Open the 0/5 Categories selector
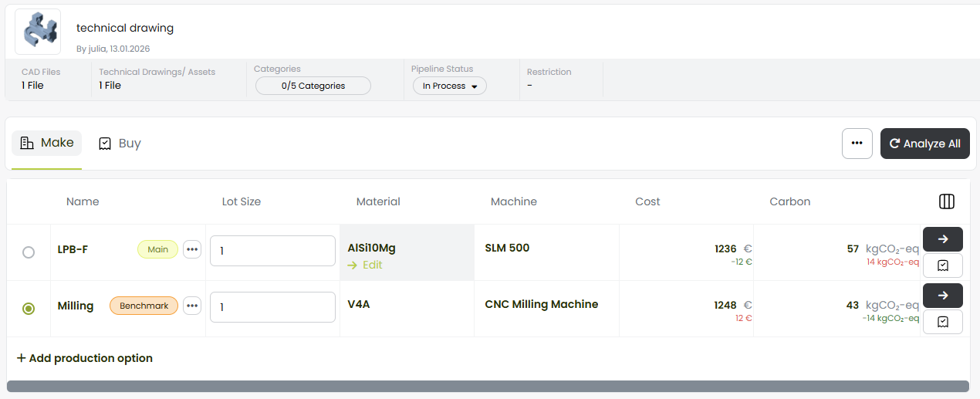Image resolution: width=980 pixels, height=399 pixels. point(313,86)
